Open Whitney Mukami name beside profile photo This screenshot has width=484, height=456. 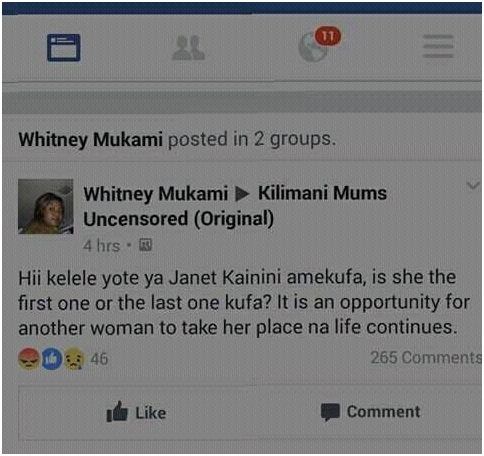point(156,194)
